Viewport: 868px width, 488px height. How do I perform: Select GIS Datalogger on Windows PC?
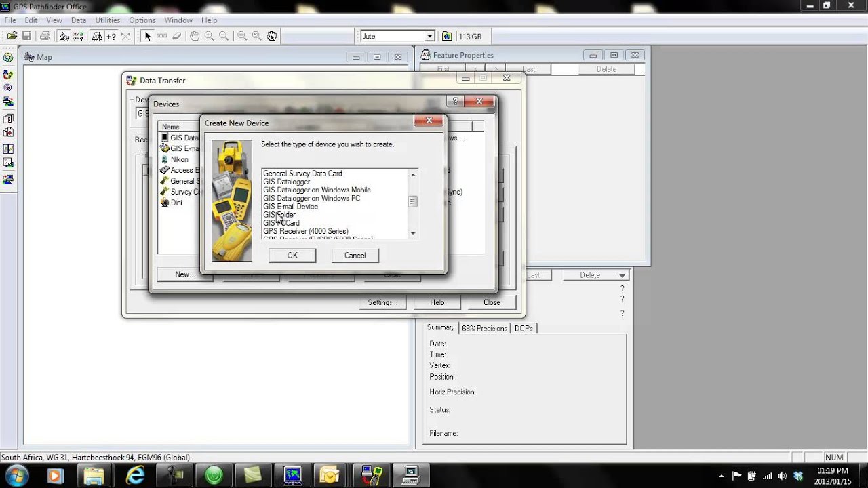311,198
